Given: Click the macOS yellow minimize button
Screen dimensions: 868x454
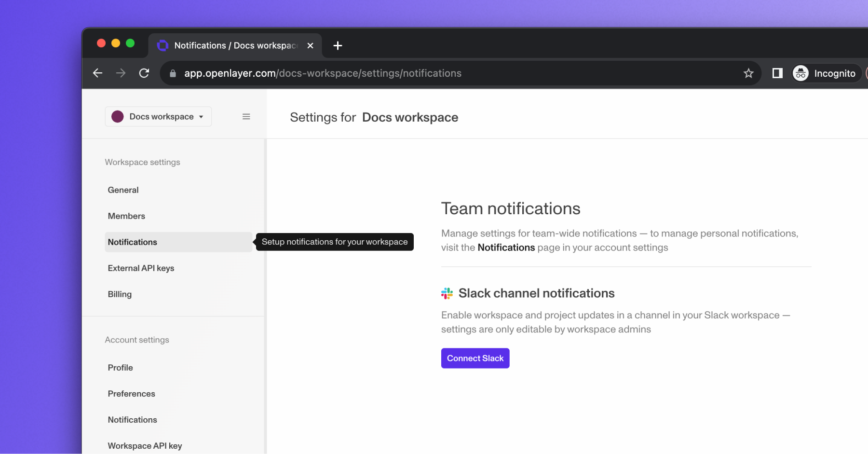Looking at the screenshot, I should (x=116, y=43).
